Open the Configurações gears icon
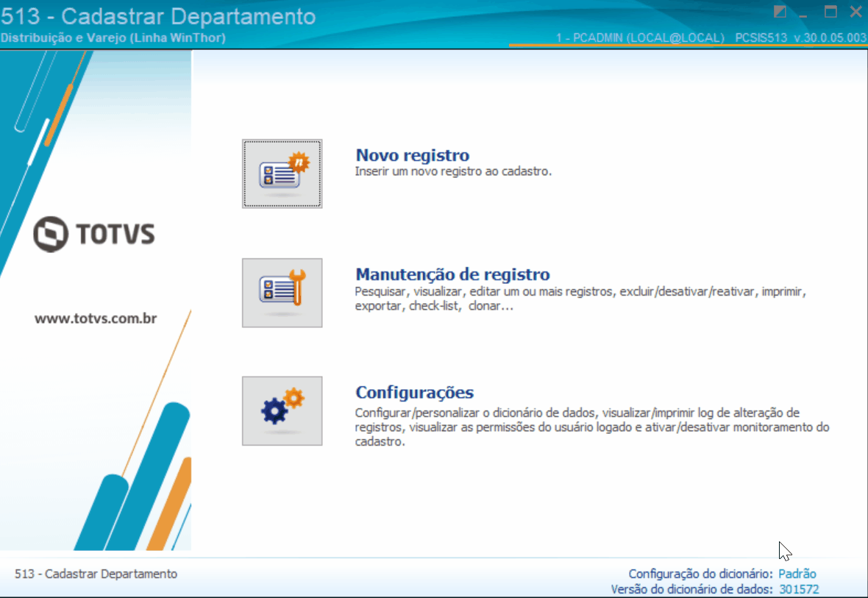This screenshot has width=868, height=598. click(282, 411)
